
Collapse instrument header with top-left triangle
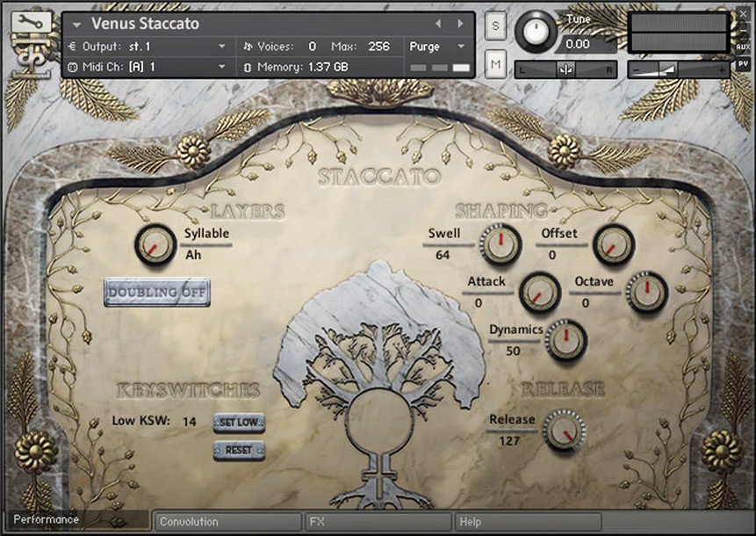click(x=76, y=24)
